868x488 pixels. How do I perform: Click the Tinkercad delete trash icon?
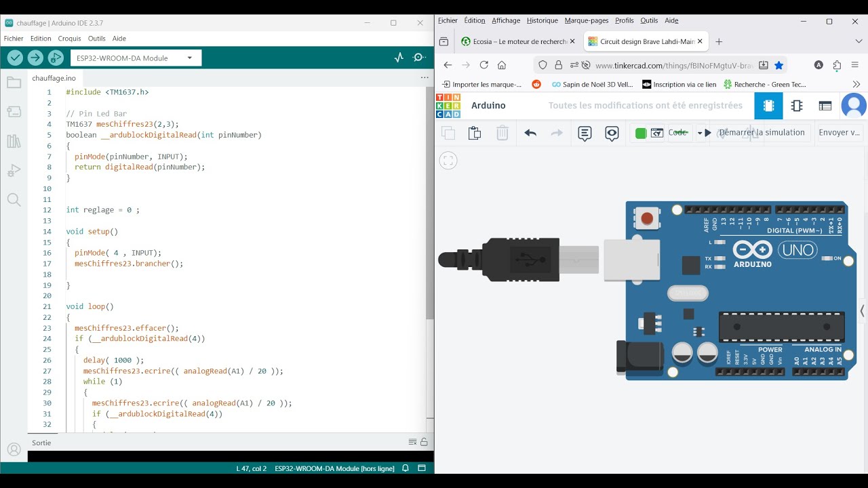pos(502,133)
